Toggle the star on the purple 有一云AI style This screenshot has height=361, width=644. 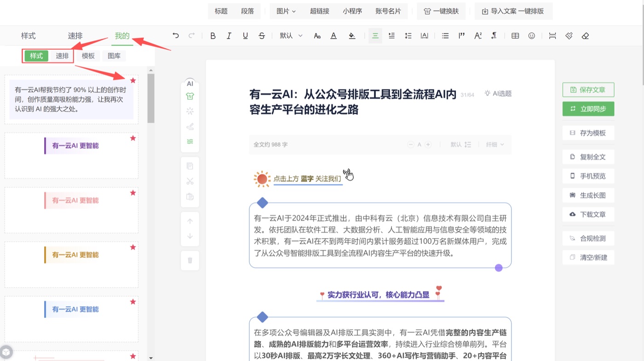point(133,138)
